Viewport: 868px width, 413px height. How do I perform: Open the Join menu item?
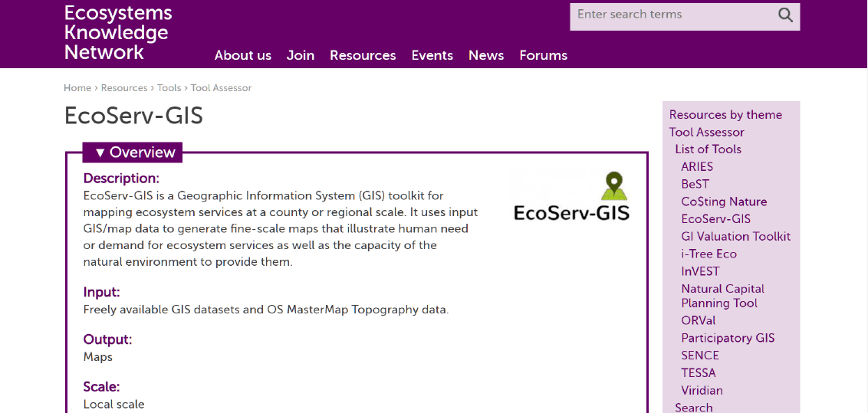pyautogui.click(x=301, y=55)
